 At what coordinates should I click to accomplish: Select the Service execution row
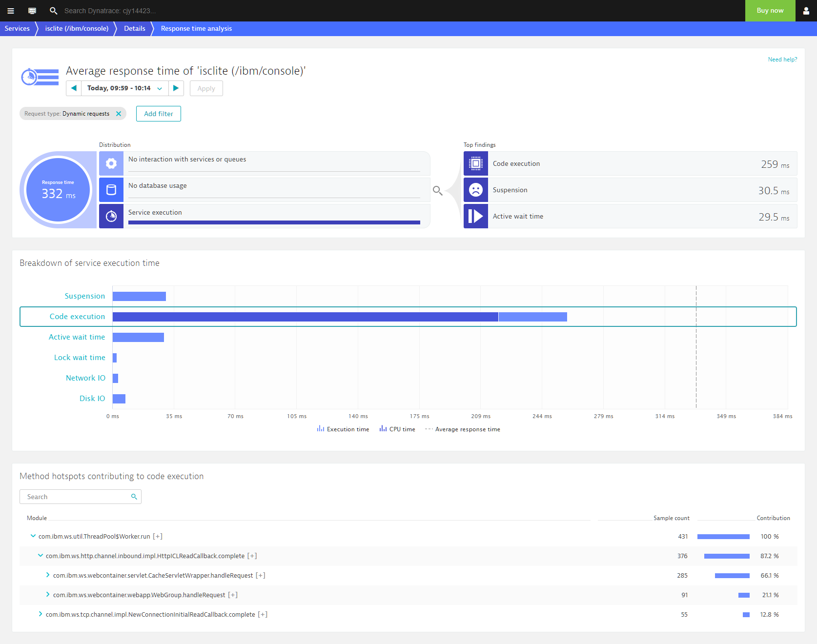coord(265,216)
